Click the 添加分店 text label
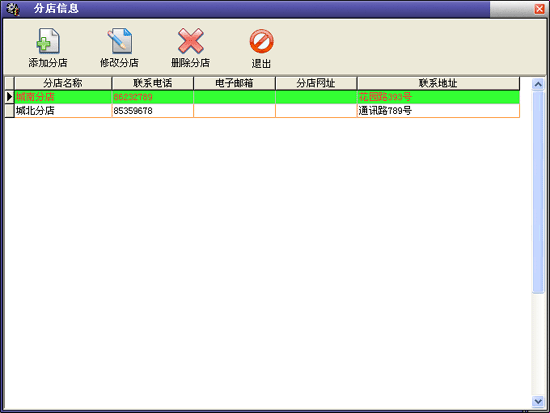The width and height of the screenshot is (550, 413). click(48, 63)
